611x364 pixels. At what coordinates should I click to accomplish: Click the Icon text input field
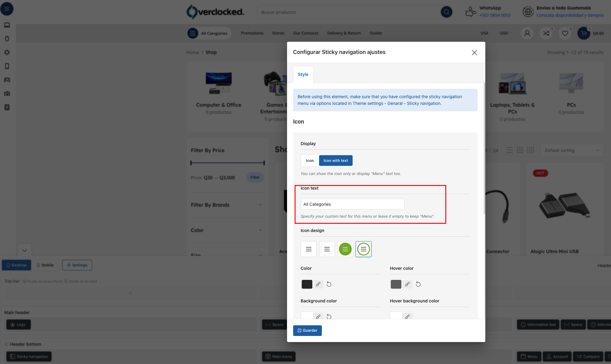pos(352,204)
